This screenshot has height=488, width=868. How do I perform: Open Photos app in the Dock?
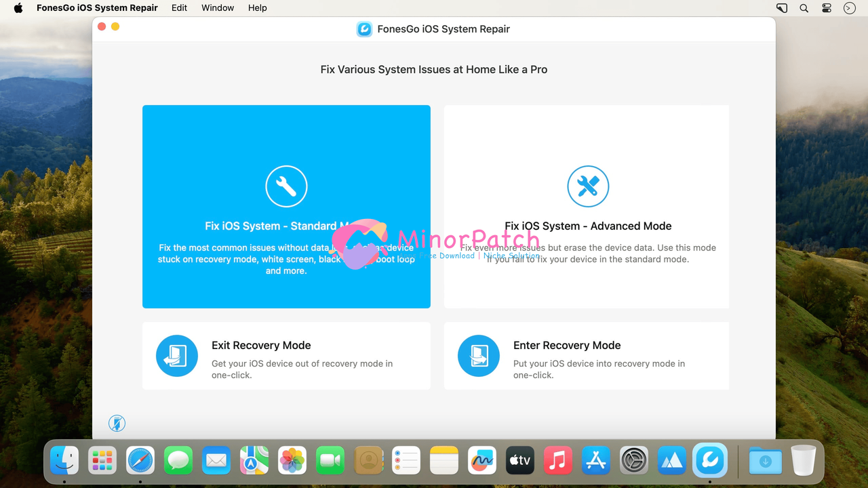[x=292, y=461]
